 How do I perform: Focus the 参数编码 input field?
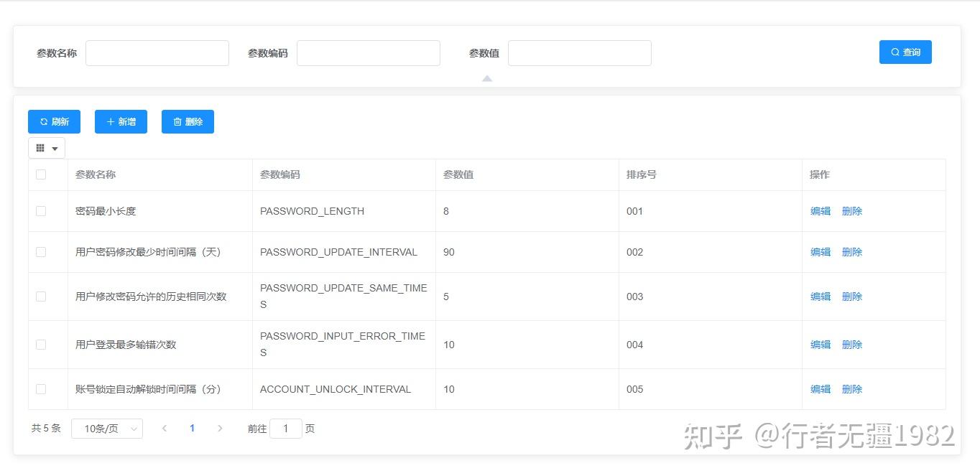[369, 53]
